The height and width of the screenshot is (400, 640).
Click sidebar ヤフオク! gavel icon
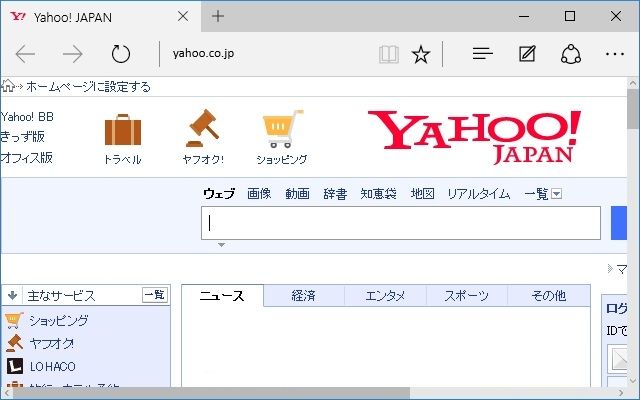tap(14, 343)
